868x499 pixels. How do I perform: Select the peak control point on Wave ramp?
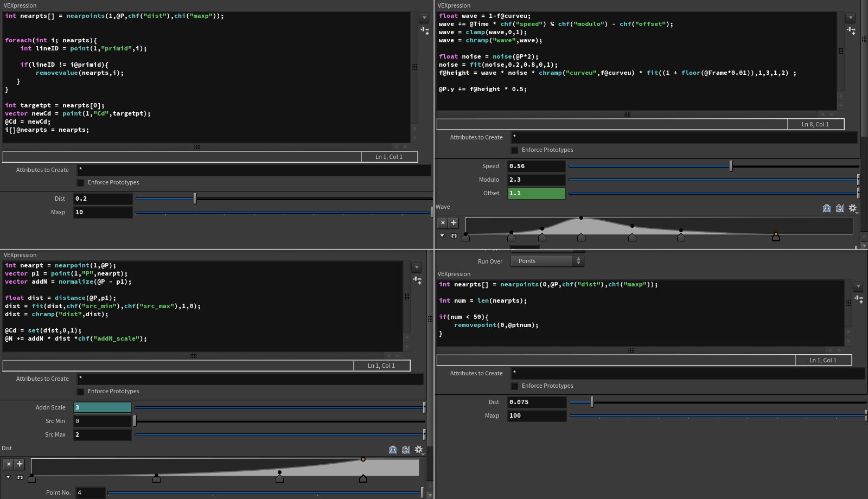coord(581,218)
